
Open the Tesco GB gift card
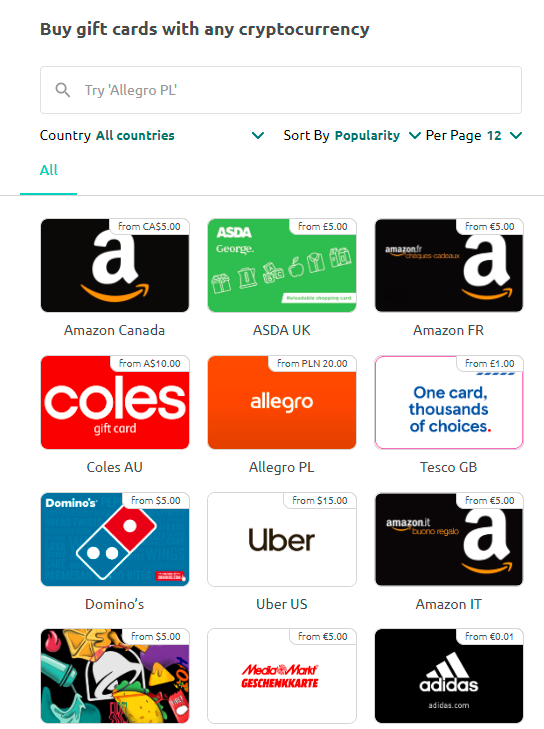coord(449,402)
